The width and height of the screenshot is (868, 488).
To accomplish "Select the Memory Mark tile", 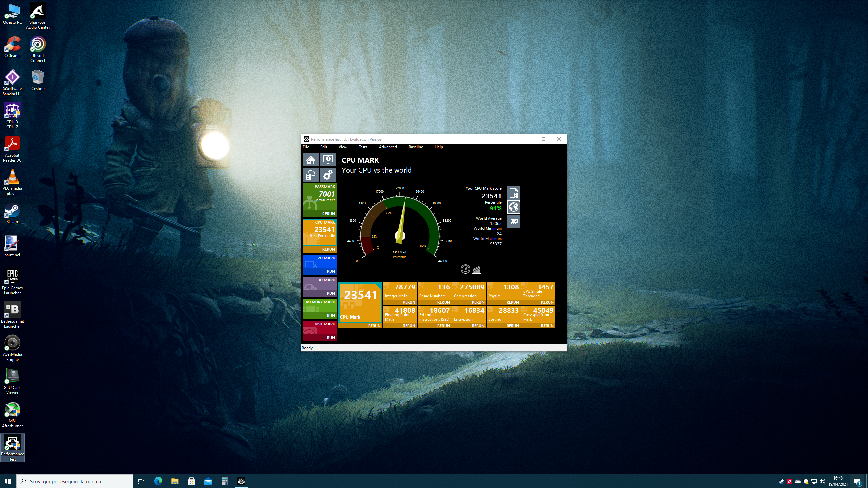I will tap(319, 306).
